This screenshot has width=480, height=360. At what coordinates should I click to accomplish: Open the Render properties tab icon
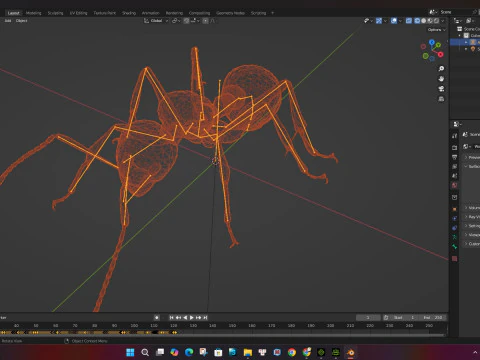tap(454, 147)
